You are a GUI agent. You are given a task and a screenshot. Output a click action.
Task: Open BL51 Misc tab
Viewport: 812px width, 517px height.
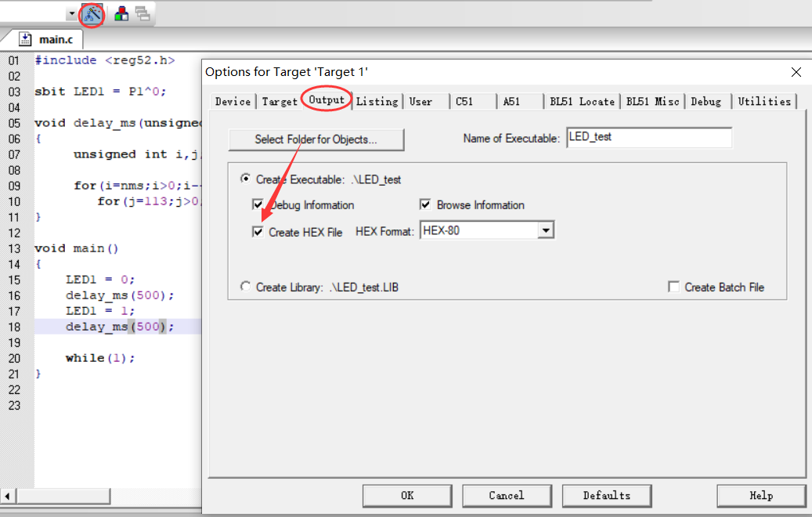(x=652, y=102)
